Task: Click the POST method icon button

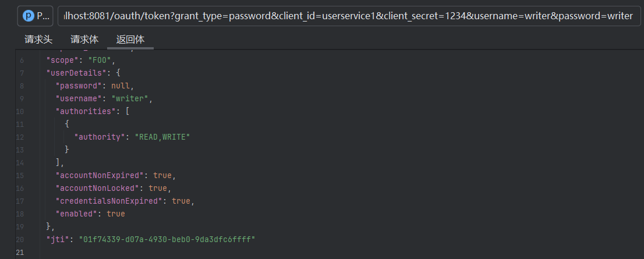Action: click(36, 16)
